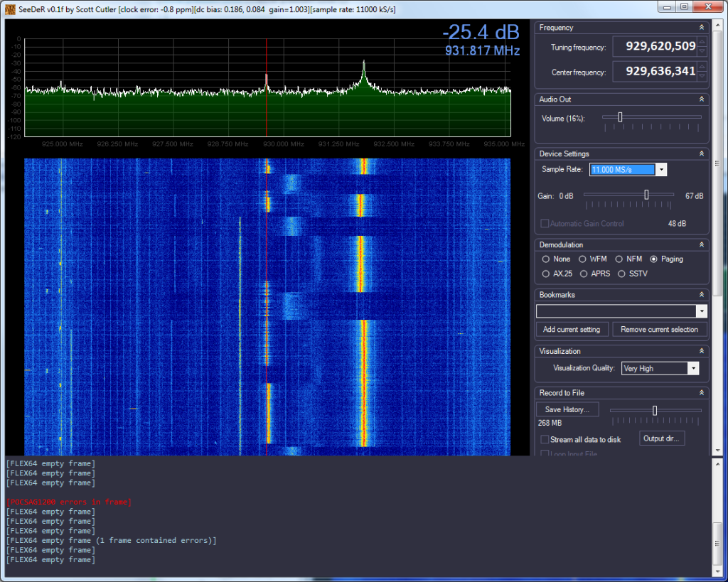Image resolution: width=728 pixels, height=582 pixels.
Task: Click the "67 dB" gain maximum label
Action: click(694, 196)
